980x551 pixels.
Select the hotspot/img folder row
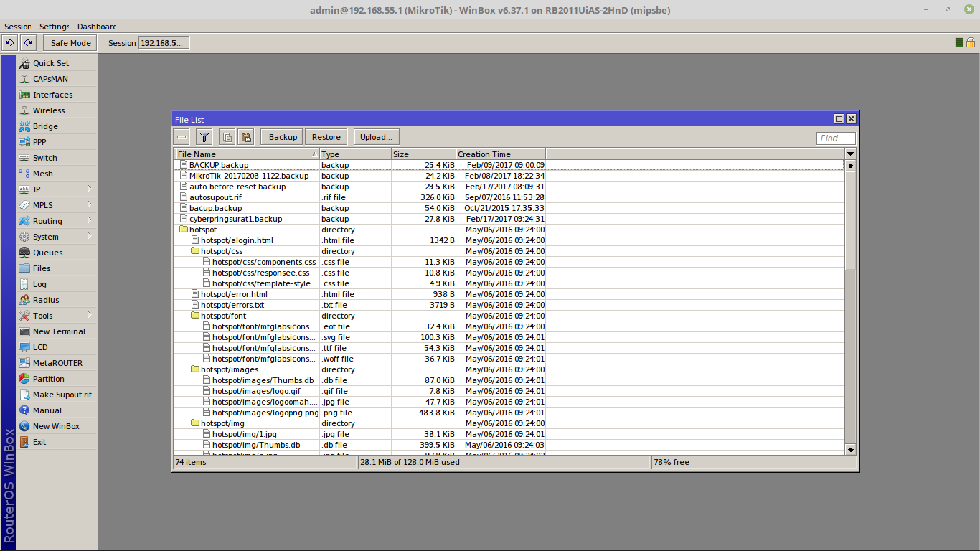click(x=509, y=423)
